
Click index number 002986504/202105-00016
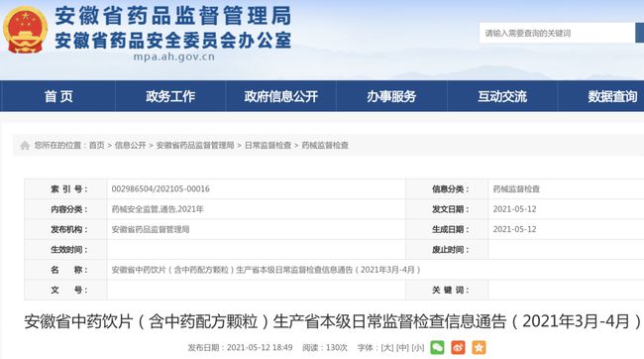pyautogui.click(x=161, y=188)
